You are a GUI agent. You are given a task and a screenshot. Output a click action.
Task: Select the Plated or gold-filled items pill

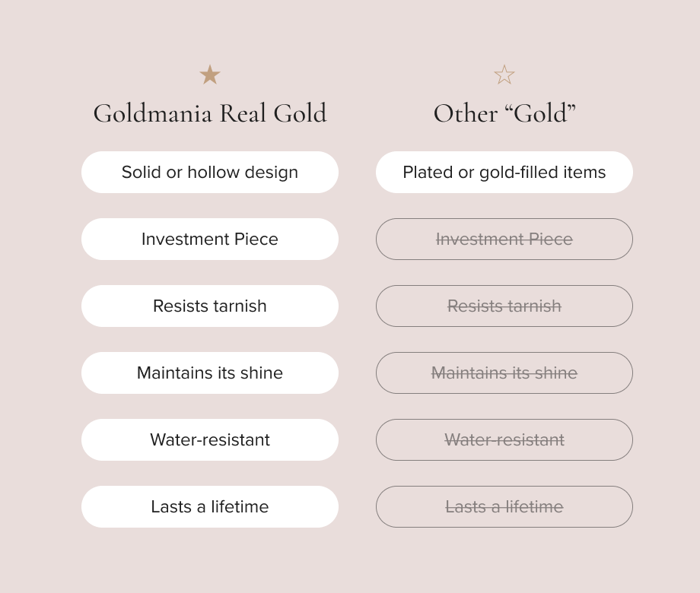[x=504, y=172]
